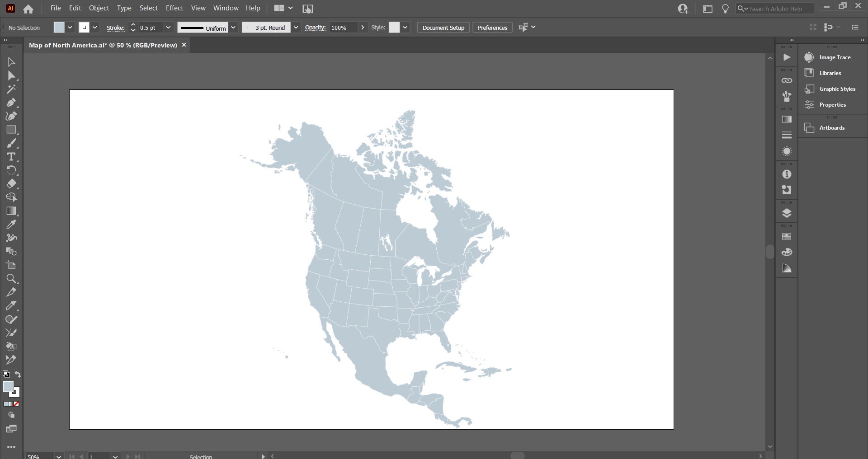Select the Zoom tool in the toolbar
The height and width of the screenshot is (459, 868).
tap(11, 279)
